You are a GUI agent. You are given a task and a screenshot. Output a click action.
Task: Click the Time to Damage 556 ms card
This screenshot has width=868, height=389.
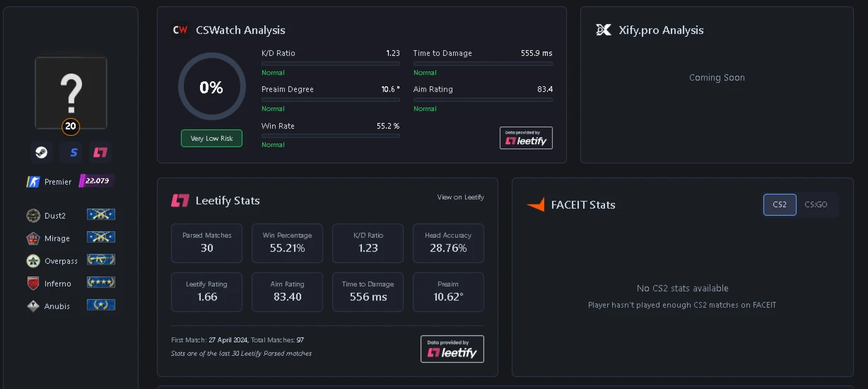coord(368,292)
